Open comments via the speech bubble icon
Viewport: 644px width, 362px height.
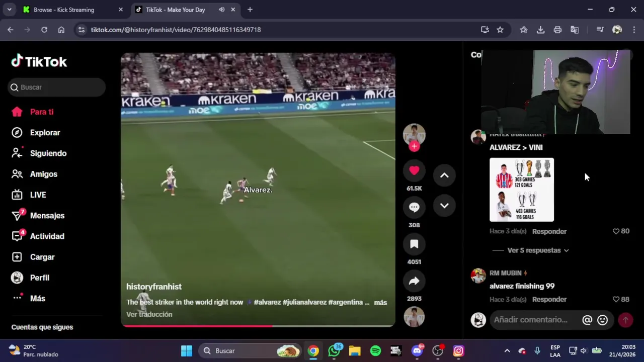pyautogui.click(x=414, y=207)
